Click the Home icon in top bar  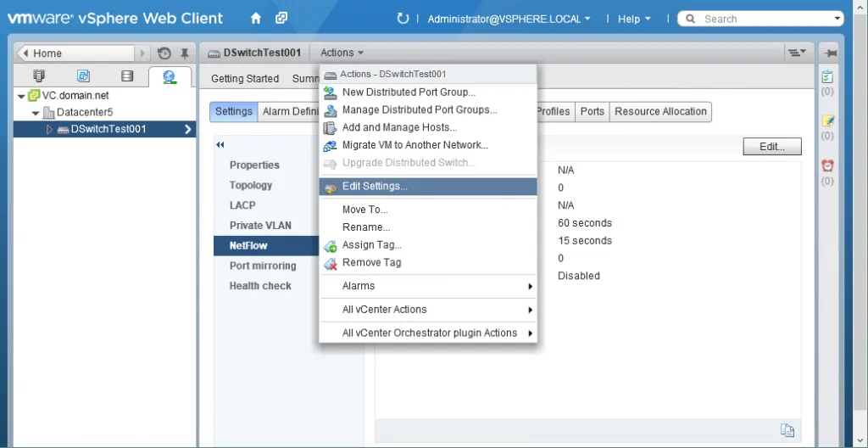(x=255, y=18)
